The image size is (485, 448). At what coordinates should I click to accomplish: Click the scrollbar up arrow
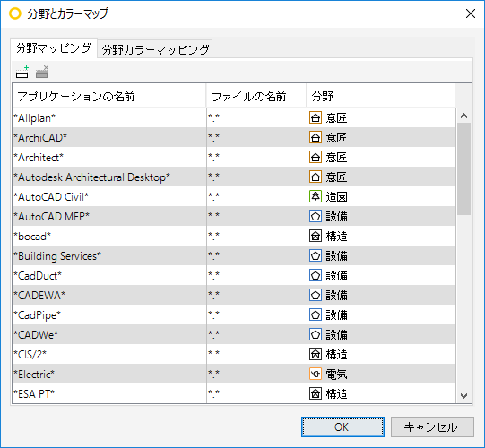(x=463, y=116)
